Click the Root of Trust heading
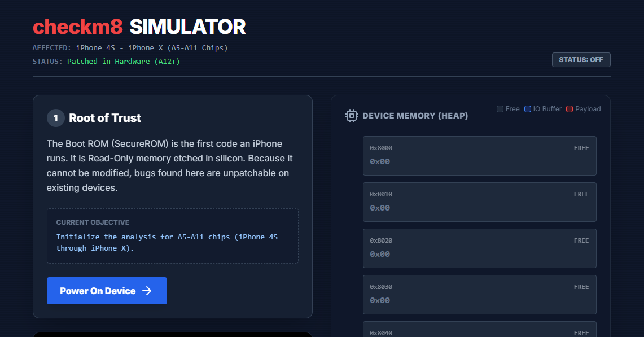This screenshot has height=337, width=644. click(x=105, y=118)
